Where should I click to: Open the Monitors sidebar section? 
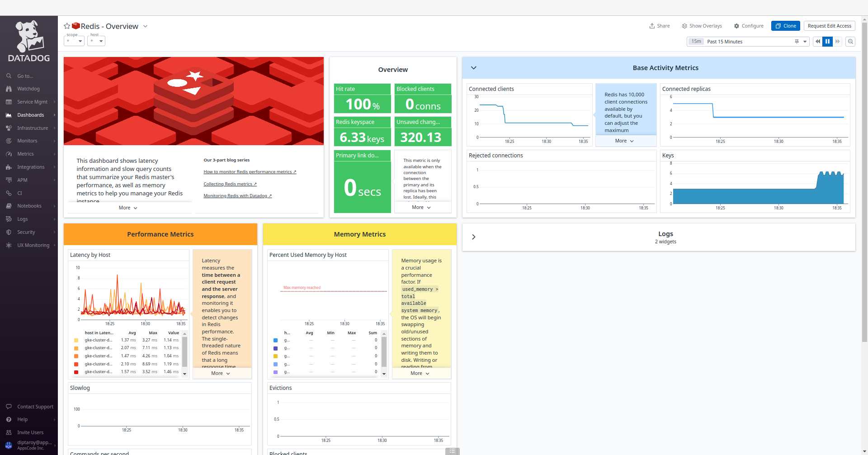[x=27, y=141]
